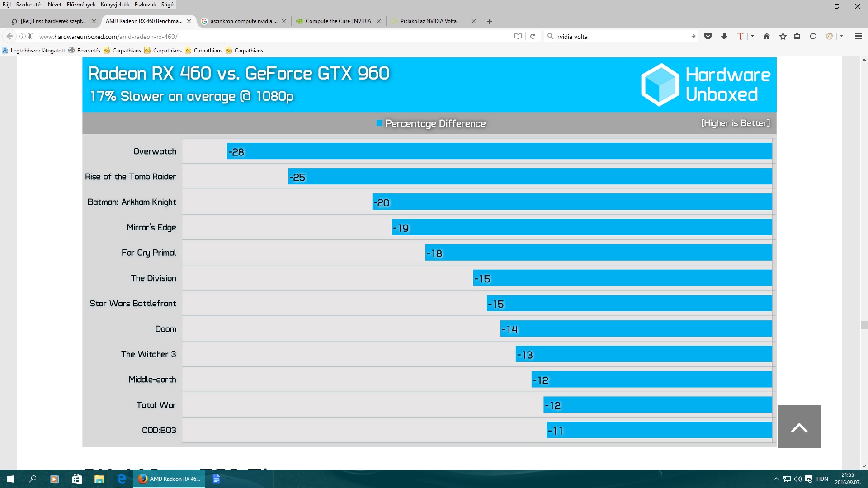Expand the dropdown next to red T icon
868x488 pixels.
point(752,36)
